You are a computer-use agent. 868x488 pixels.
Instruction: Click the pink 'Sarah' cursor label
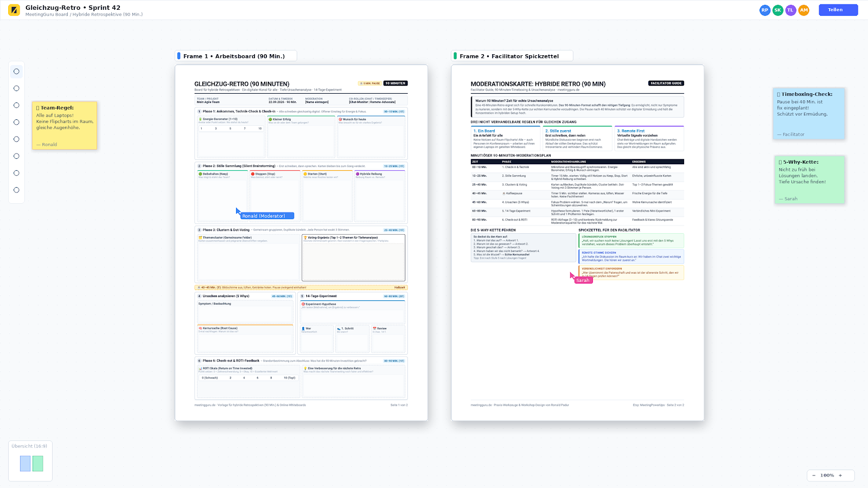click(x=584, y=280)
